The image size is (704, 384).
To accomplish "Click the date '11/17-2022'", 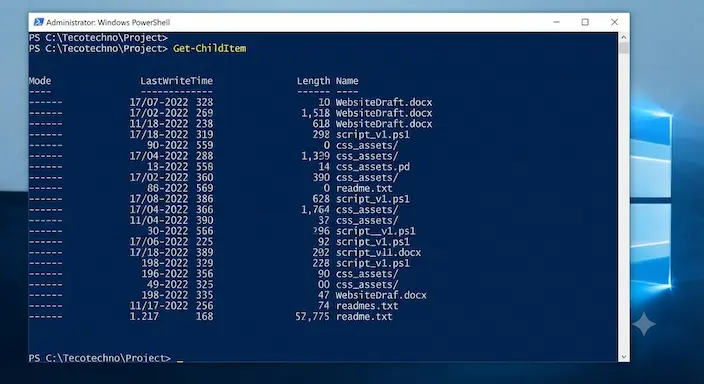I will tap(159, 306).
